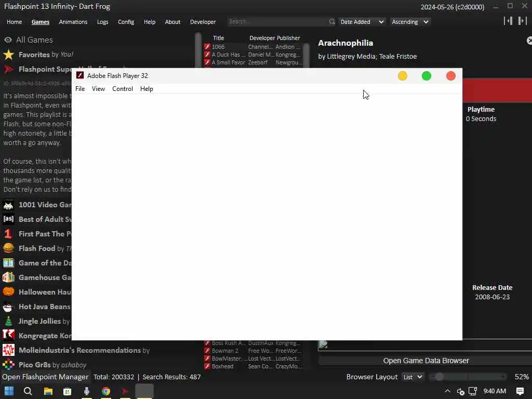Open the Developer tab
532x399 pixels.
tap(203, 22)
